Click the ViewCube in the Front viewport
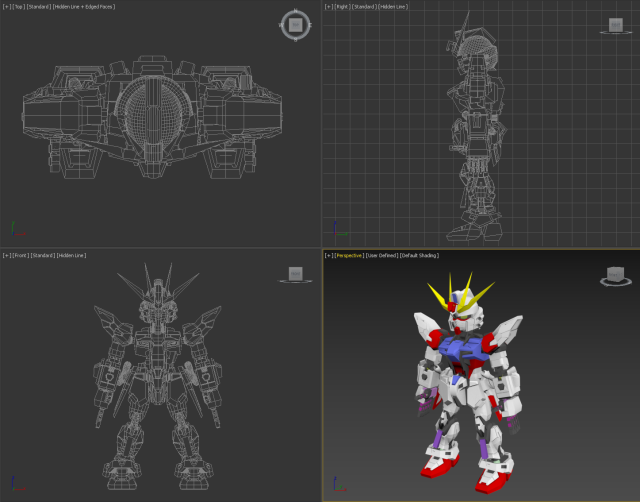This screenshot has width=640, height=502. 295,273
